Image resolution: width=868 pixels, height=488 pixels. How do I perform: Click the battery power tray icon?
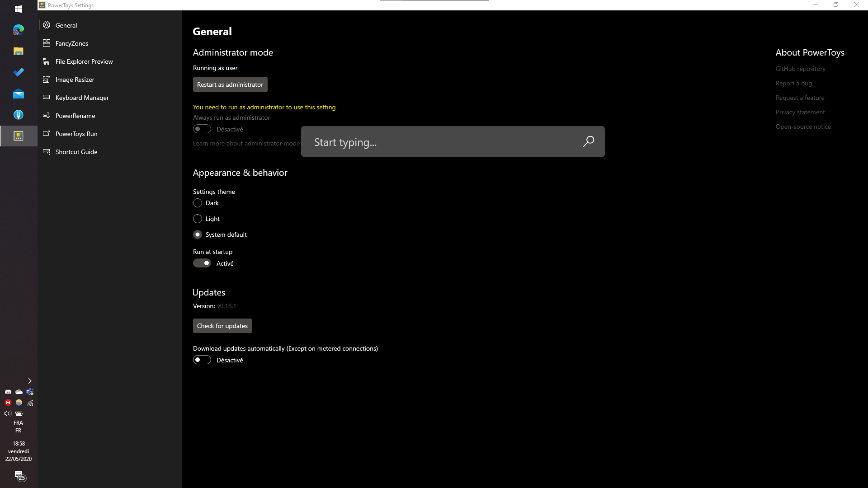tap(19, 413)
